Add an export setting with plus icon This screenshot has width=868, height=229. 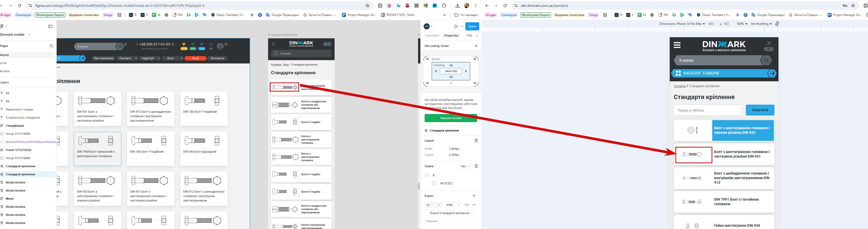474,196
